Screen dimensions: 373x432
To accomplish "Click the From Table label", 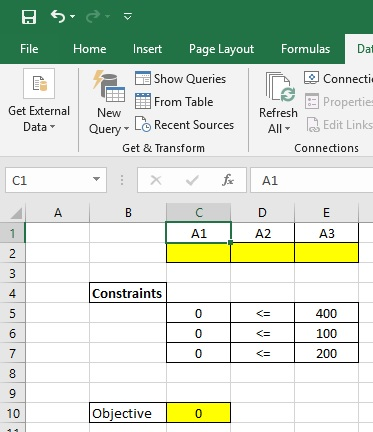I will [x=183, y=102].
